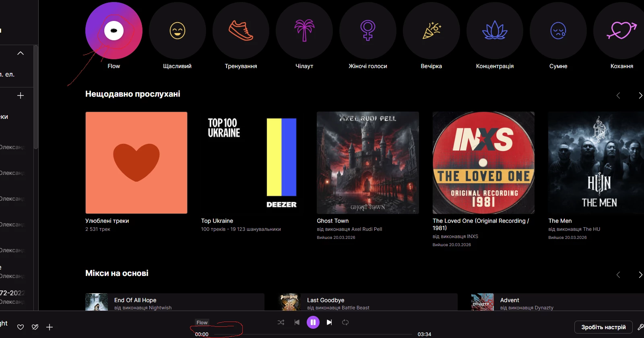
Task: Show previous items in Нещодавно прослухані
Action: (x=618, y=95)
